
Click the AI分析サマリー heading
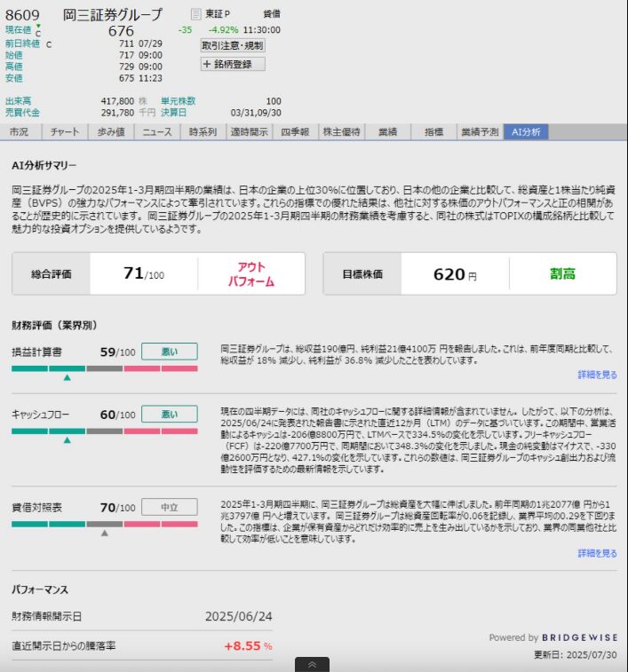(x=44, y=165)
